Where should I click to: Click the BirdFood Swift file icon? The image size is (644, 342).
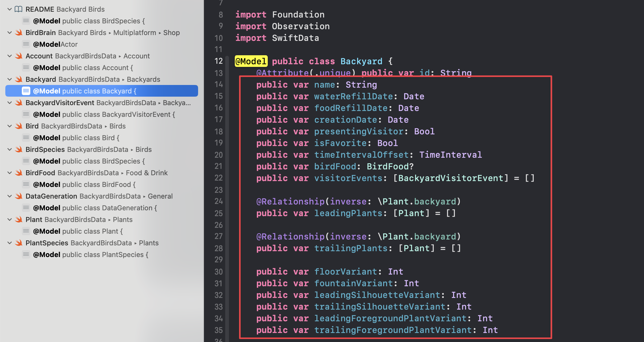[19, 173]
